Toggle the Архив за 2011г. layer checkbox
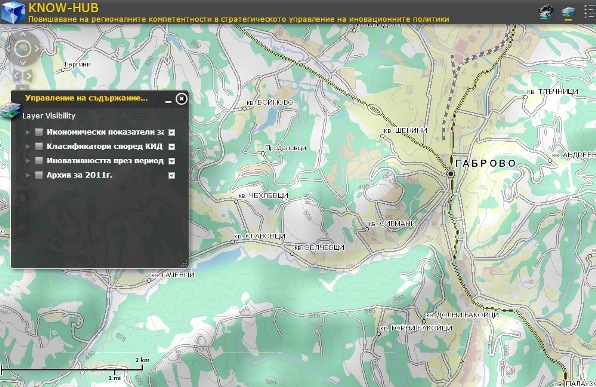596x387 pixels. (x=39, y=175)
